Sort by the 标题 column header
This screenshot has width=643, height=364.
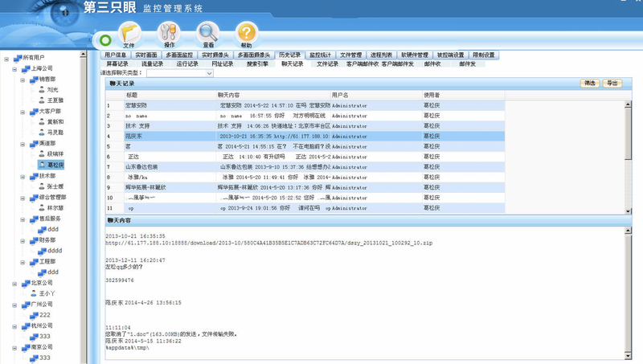(170, 95)
